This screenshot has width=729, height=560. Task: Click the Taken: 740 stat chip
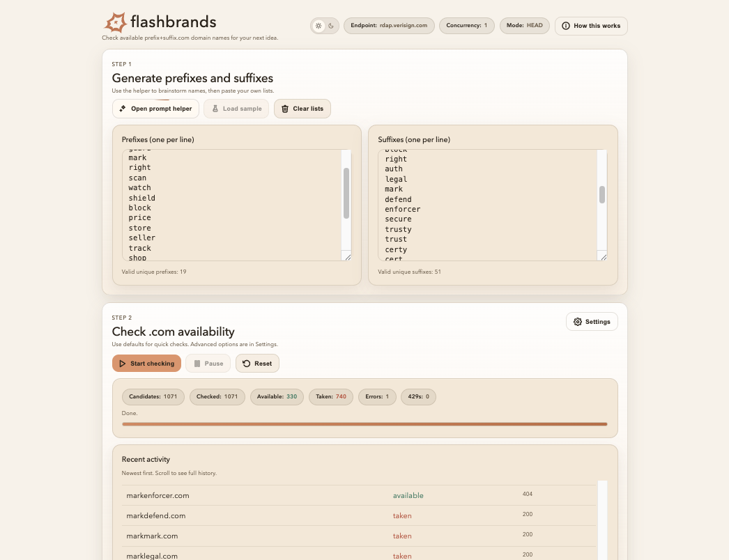(x=330, y=396)
